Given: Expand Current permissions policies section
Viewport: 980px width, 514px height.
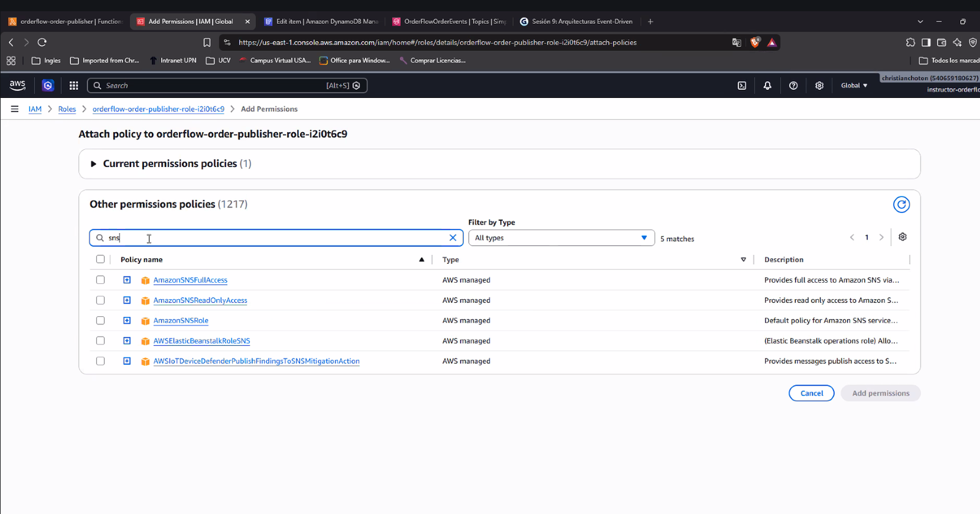Looking at the screenshot, I should coord(94,164).
